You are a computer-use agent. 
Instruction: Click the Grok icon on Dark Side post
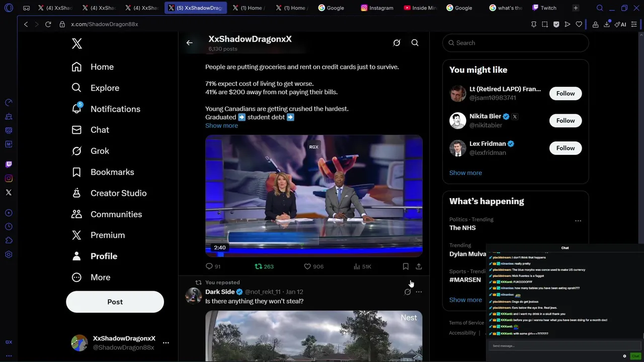click(x=407, y=292)
